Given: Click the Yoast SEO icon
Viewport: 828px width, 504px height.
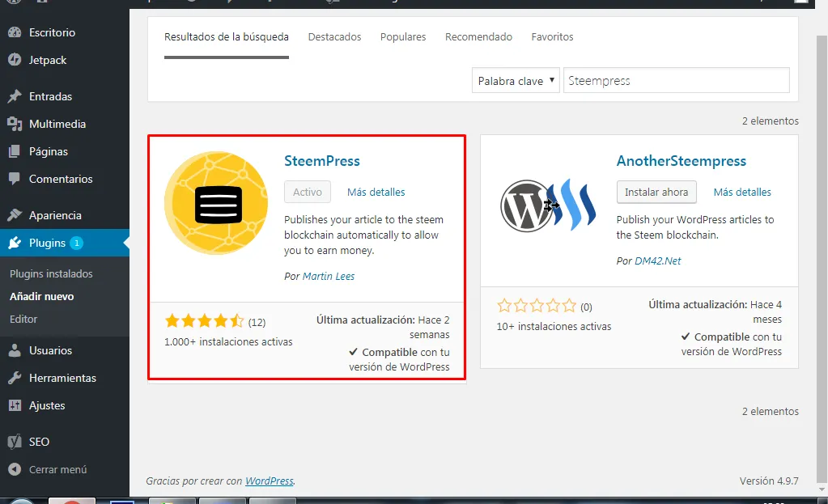Looking at the screenshot, I should (x=15, y=442).
